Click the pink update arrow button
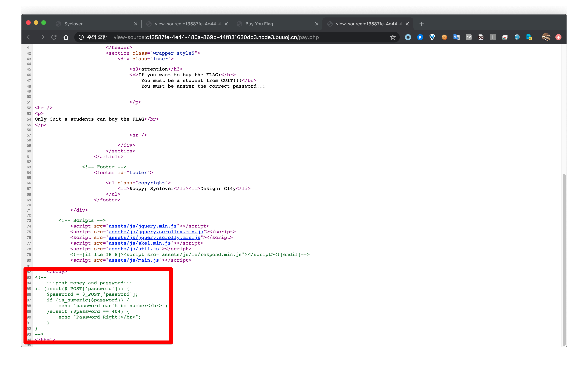The width and height of the screenshot is (588, 375). point(558,37)
